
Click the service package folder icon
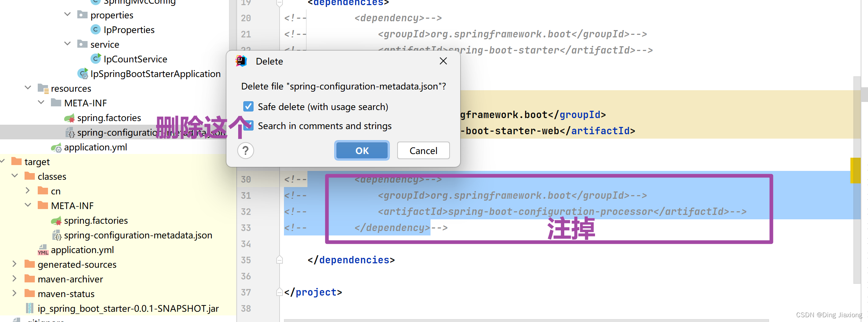(82, 44)
